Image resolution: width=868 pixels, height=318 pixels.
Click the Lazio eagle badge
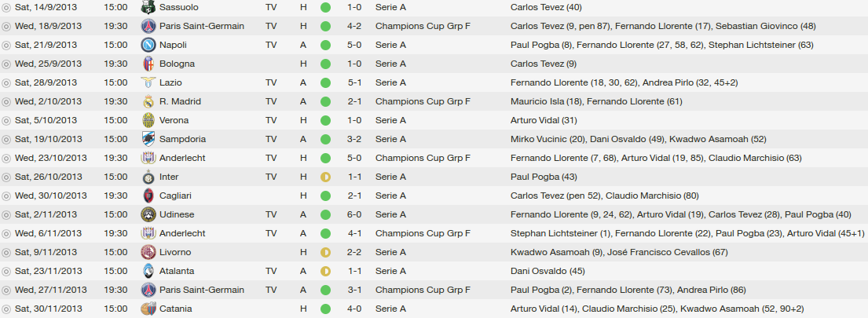click(x=148, y=82)
